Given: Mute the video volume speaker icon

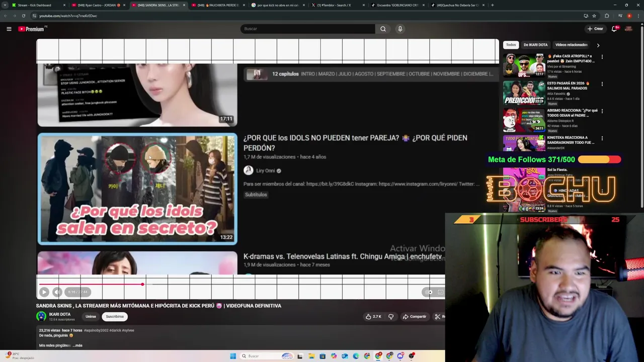Looking at the screenshot, I should click(x=57, y=292).
